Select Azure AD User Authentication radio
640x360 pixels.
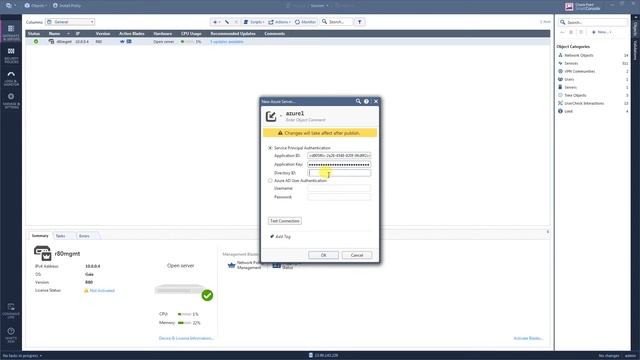[x=270, y=180]
